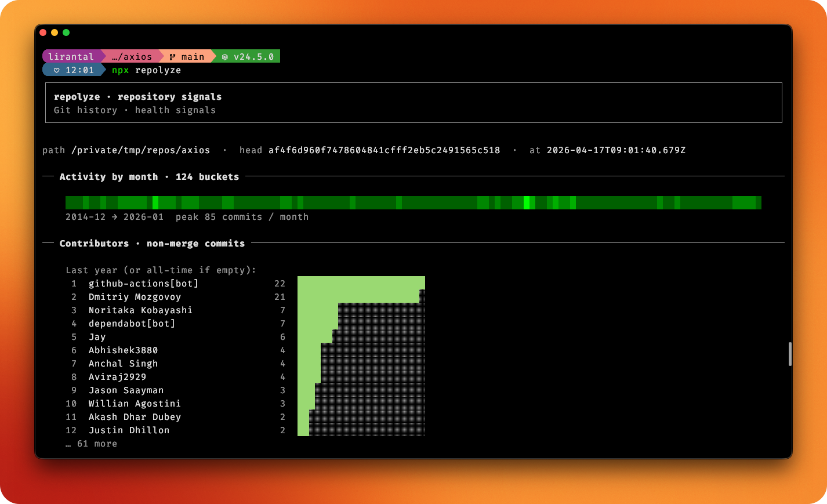Click the top green bar of the contributors chart
The height and width of the screenshot is (504, 827).
(361, 283)
